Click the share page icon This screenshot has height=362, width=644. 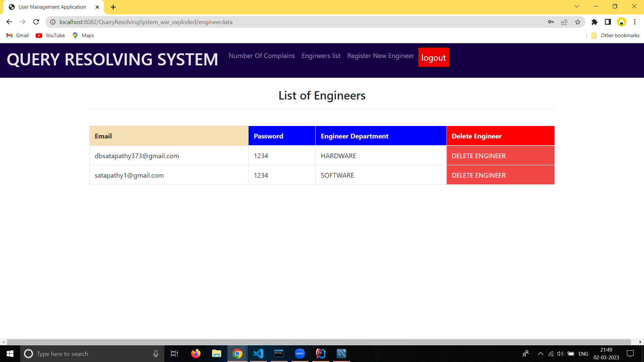pyautogui.click(x=564, y=22)
